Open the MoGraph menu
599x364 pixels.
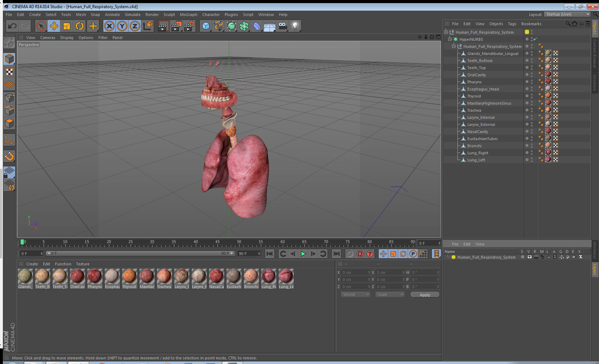pyautogui.click(x=188, y=15)
